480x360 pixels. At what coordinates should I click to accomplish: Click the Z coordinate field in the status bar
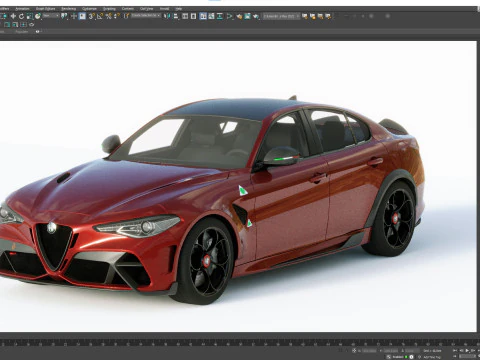[x=412, y=351]
